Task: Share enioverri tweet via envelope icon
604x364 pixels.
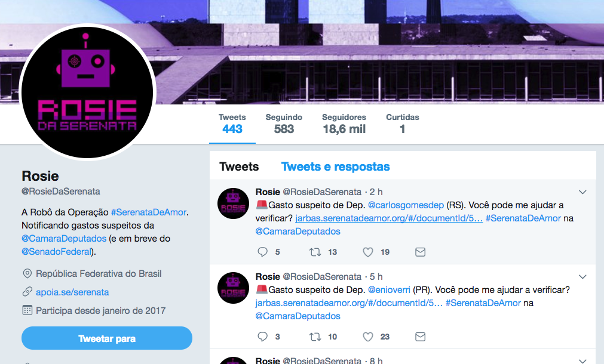Action: point(420,337)
